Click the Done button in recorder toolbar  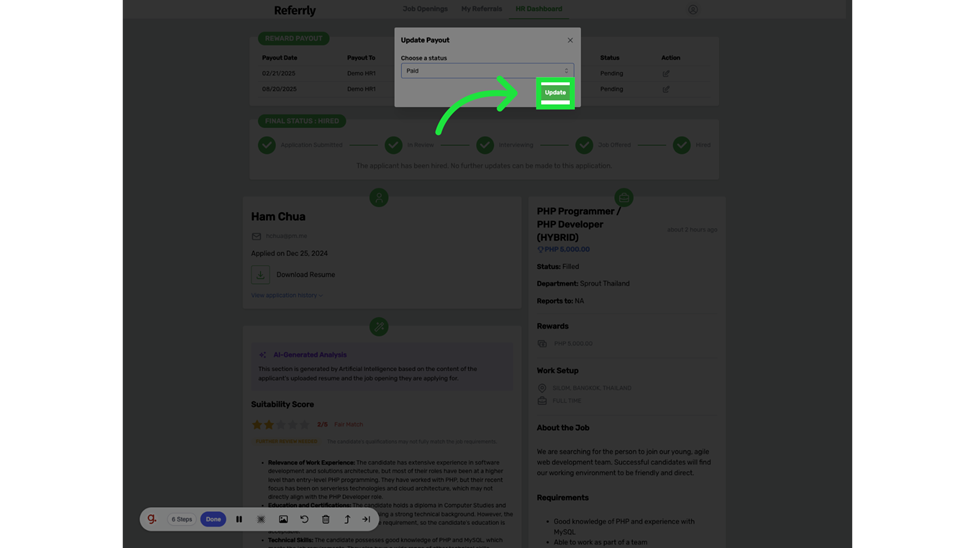(x=213, y=519)
